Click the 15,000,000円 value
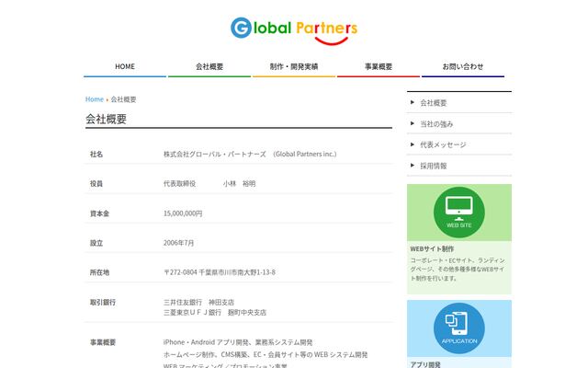 pyautogui.click(x=183, y=213)
